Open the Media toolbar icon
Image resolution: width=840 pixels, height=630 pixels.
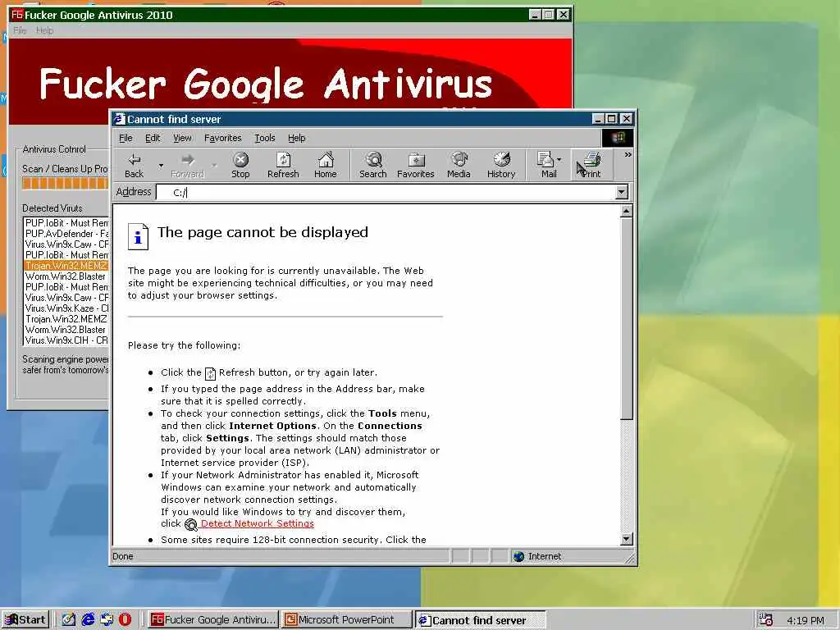coord(459,165)
